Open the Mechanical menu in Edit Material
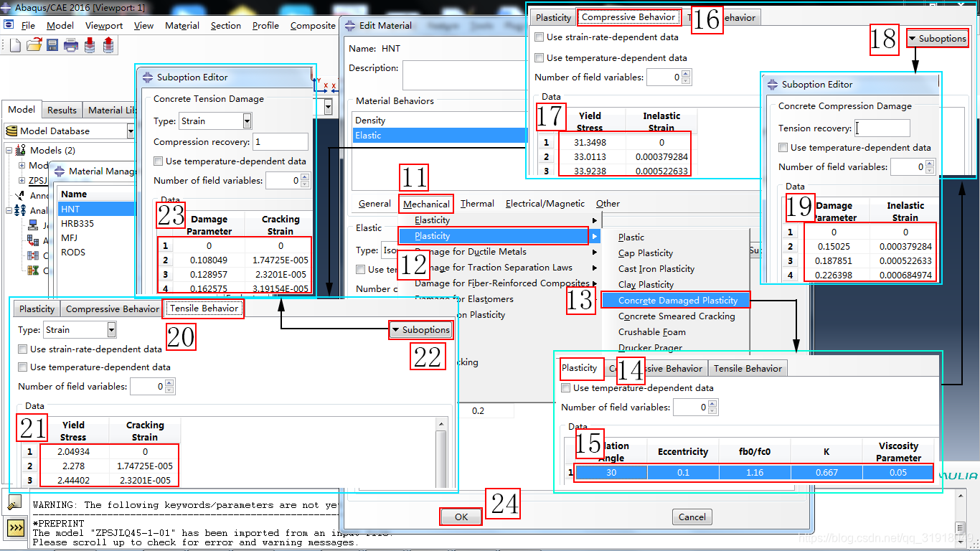Viewport: 980px width, 551px height. point(426,204)
